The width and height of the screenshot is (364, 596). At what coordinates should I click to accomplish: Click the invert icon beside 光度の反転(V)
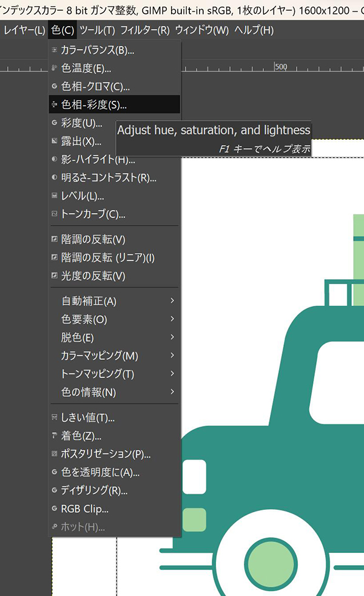tap(55, 276)
